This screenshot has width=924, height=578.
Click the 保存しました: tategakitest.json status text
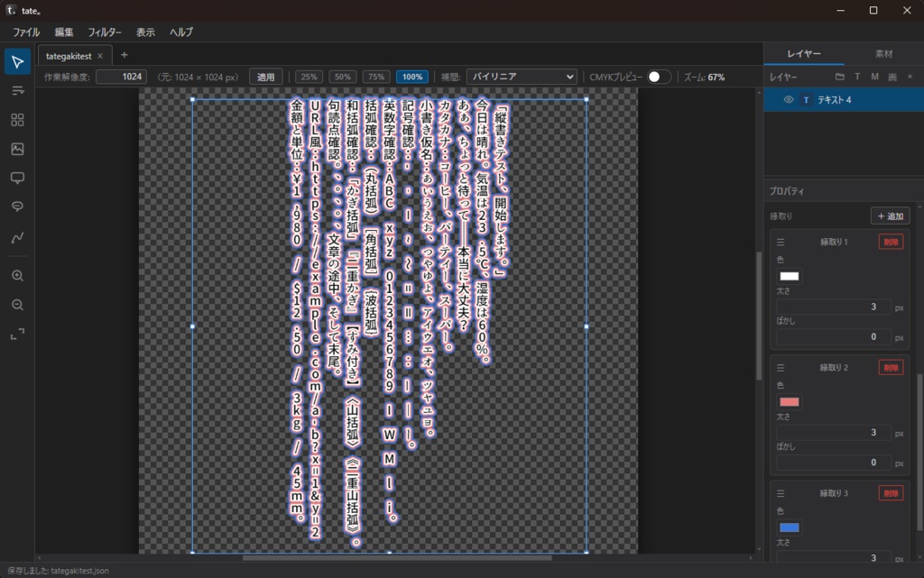point(58,571)
